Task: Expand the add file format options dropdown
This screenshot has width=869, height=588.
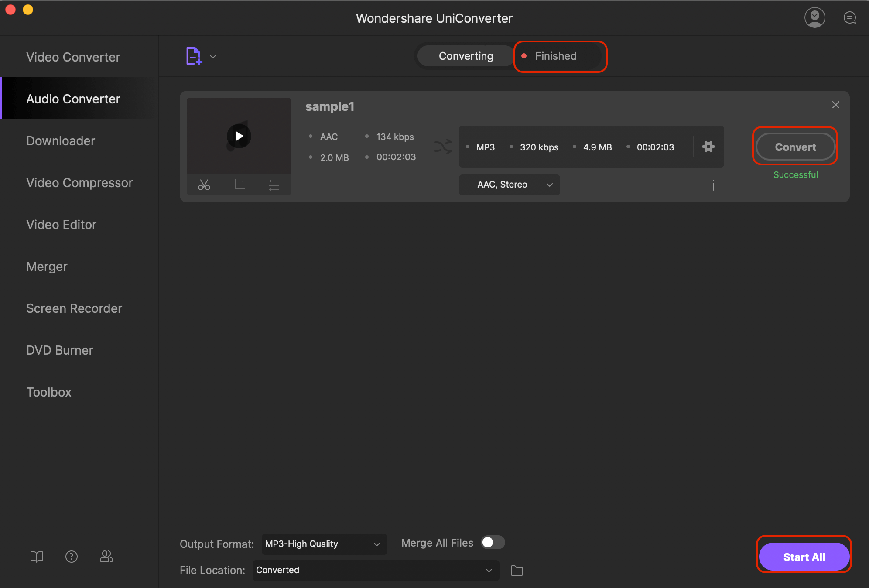Action: click(212, 56)
